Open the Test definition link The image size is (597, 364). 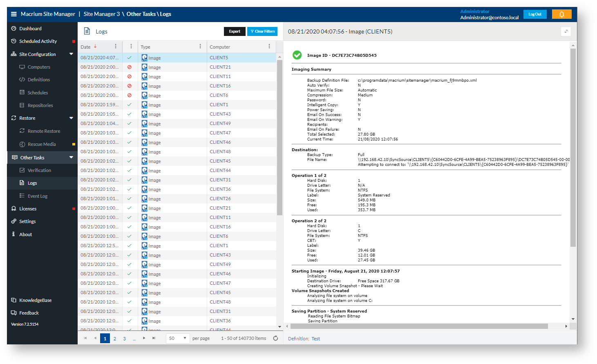[x=316, y=339]
